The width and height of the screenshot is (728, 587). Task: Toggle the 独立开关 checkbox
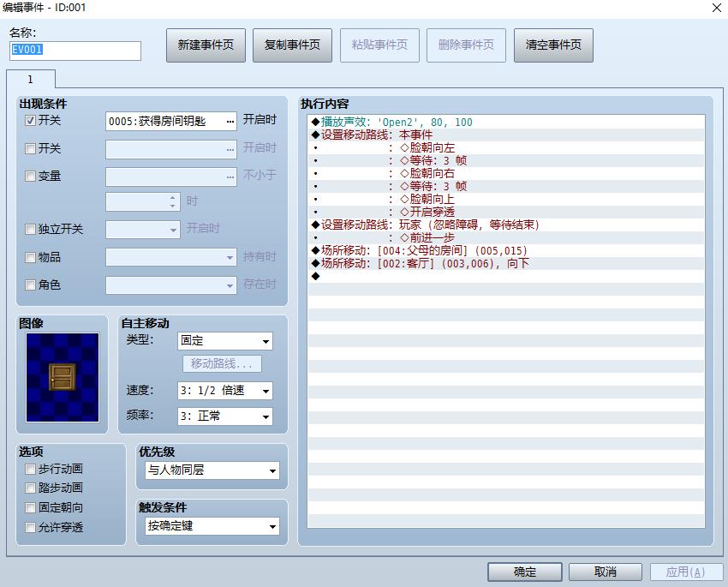[x=30, y=229]
